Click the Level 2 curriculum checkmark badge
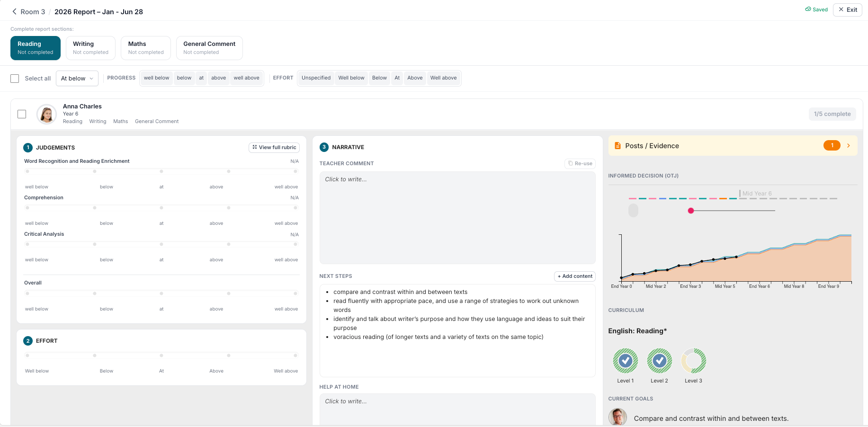868x427 pixels. 659,361
